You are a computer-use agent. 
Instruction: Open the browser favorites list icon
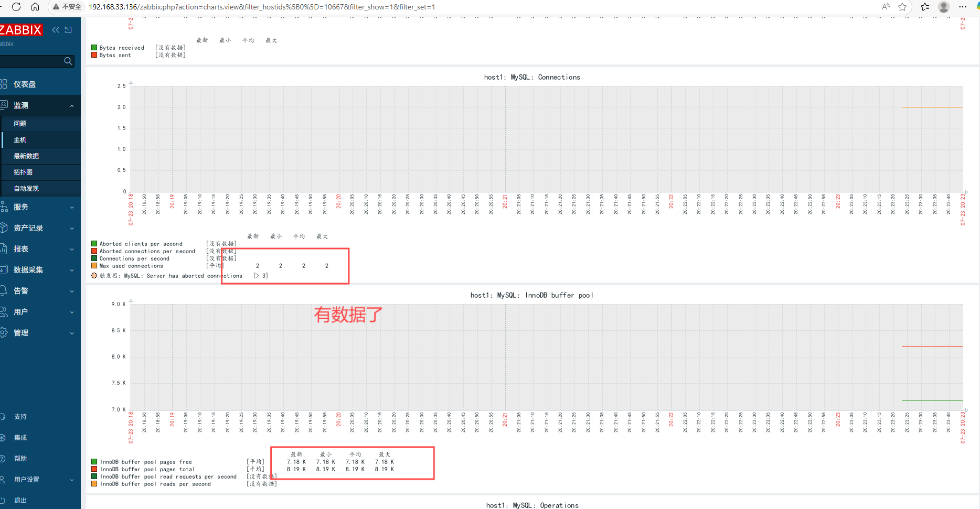[x=925, y=7]
